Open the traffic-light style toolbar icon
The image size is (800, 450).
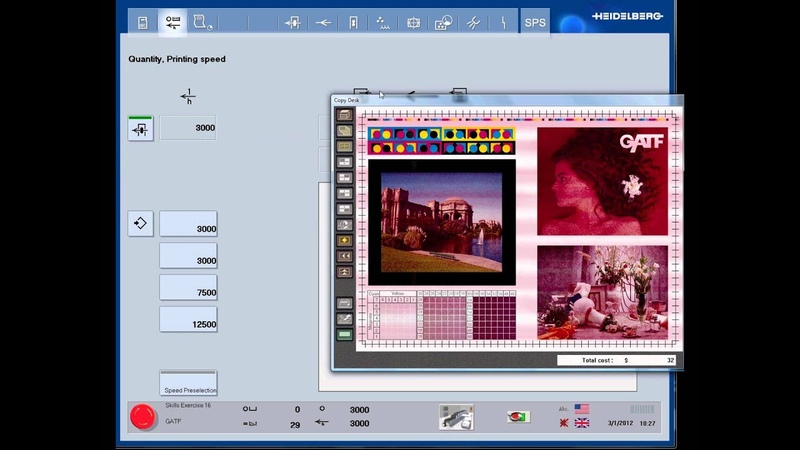click(353, 22)
